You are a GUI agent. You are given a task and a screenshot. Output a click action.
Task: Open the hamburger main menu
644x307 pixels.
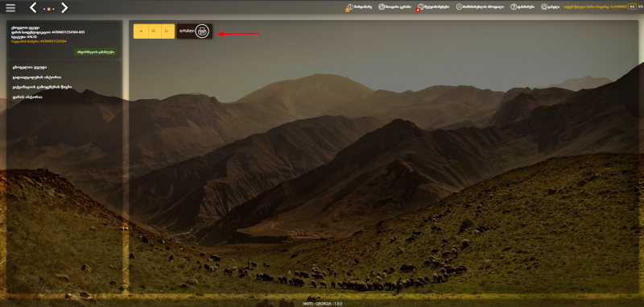10,8
